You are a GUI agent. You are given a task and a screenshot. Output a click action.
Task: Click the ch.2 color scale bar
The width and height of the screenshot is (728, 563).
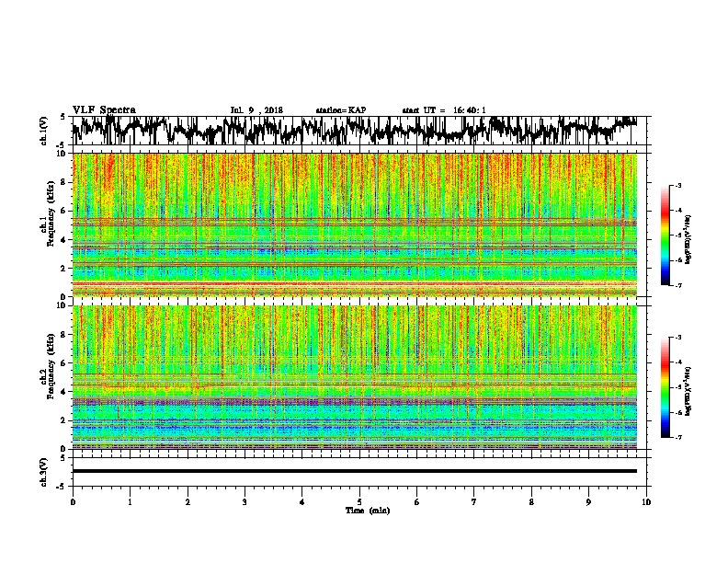tap(665, 387)
